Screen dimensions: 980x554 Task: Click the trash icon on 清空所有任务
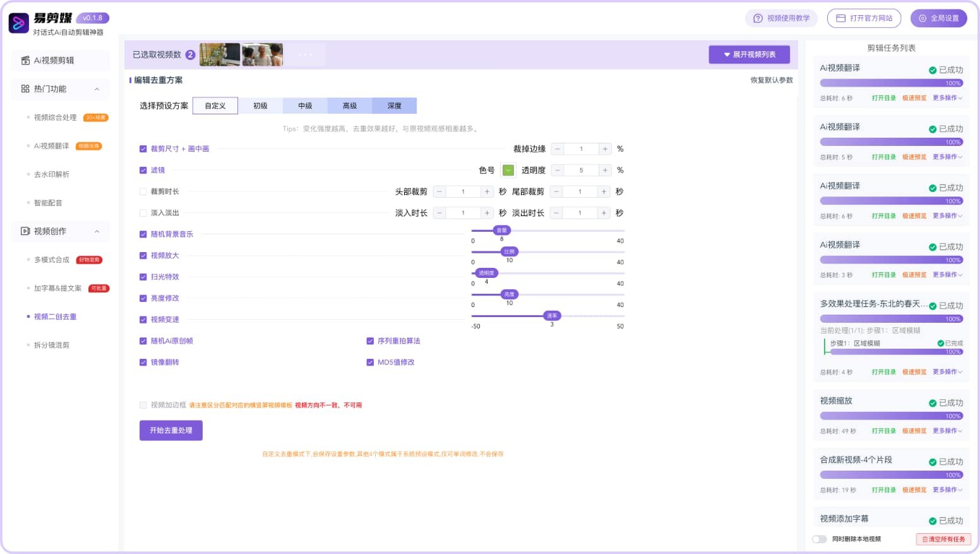(925, 539)
